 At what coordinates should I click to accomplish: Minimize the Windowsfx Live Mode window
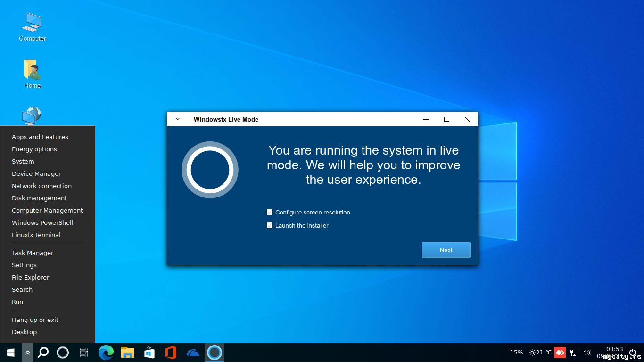(426, 119)
